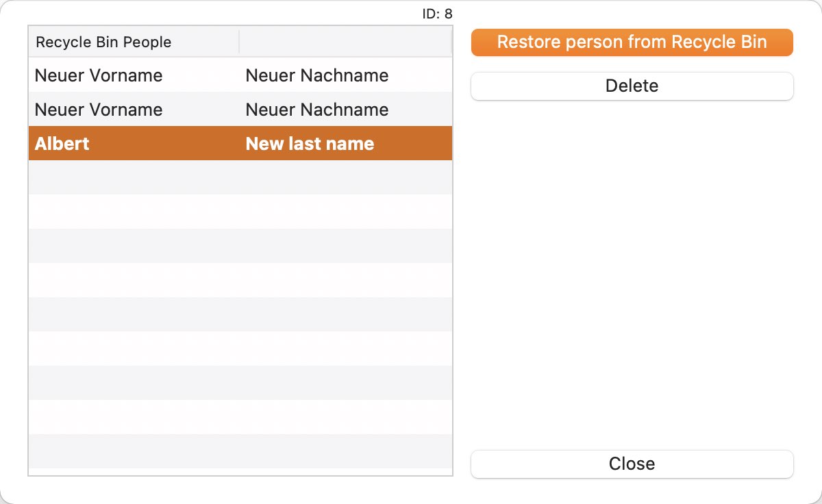Select first row's Neuer Vorname cell

click(x=99, y=75)
